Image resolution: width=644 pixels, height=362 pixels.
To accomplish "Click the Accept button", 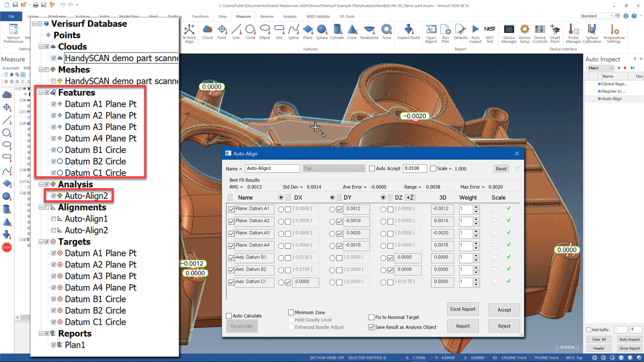I will tap(504, 310).
